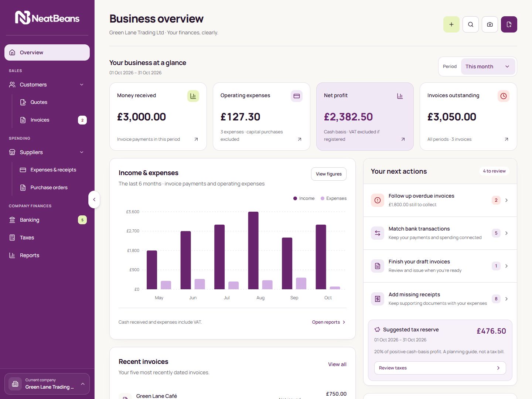Open Money received details arrow

196,139
